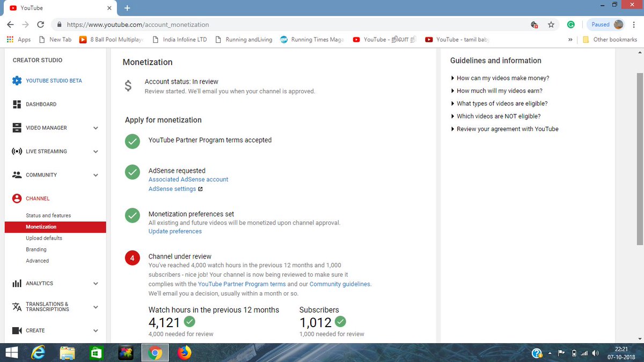Open Windows Store from the taskbar
This screenshot has height=362, width=644.
97,352
